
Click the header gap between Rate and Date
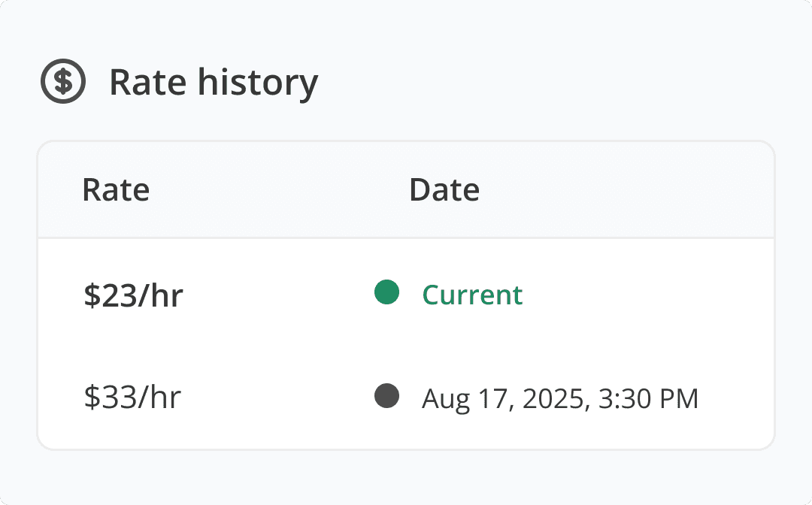(280, 190)
